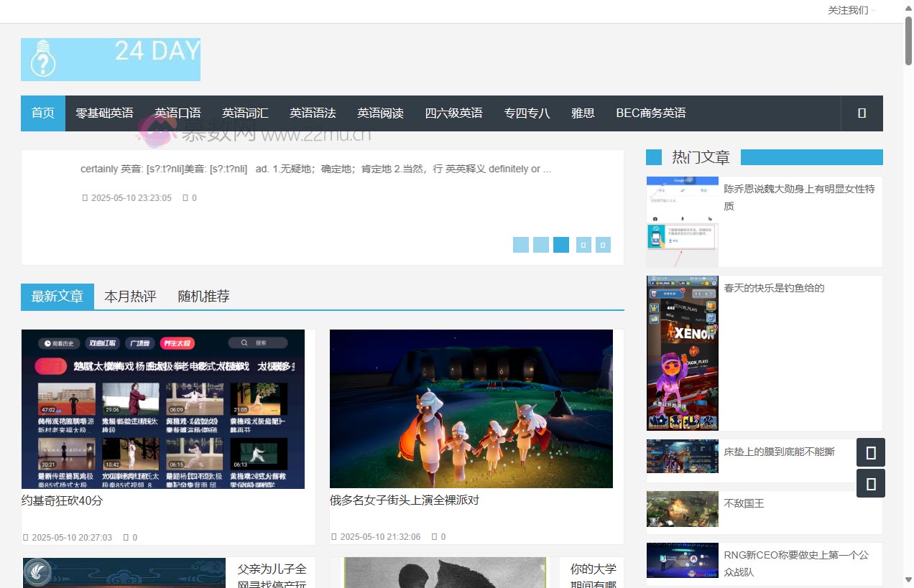The image size is (914, 588).
Task: Click the page scrollbar down arrow
Action: (908, 579)
